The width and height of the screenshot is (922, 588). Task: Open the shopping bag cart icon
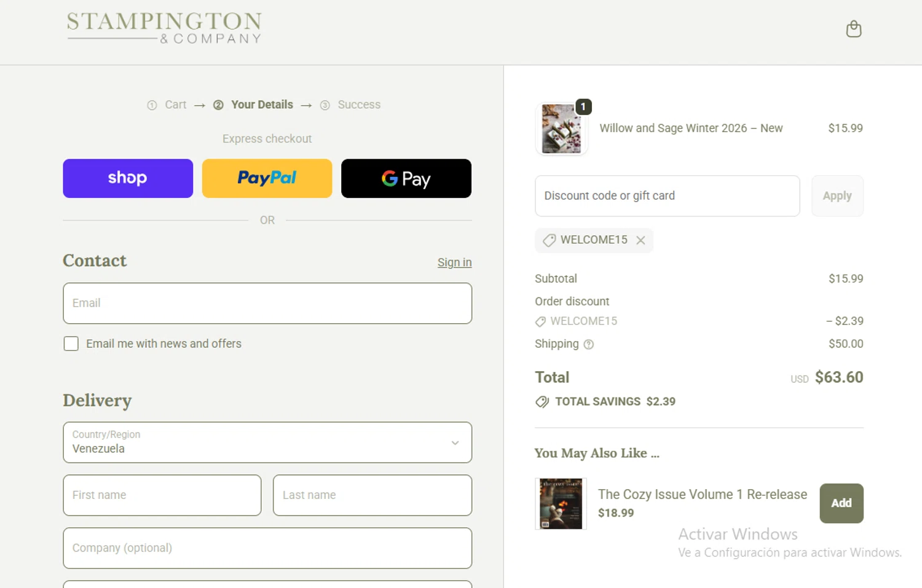click(x=854, y=29)
